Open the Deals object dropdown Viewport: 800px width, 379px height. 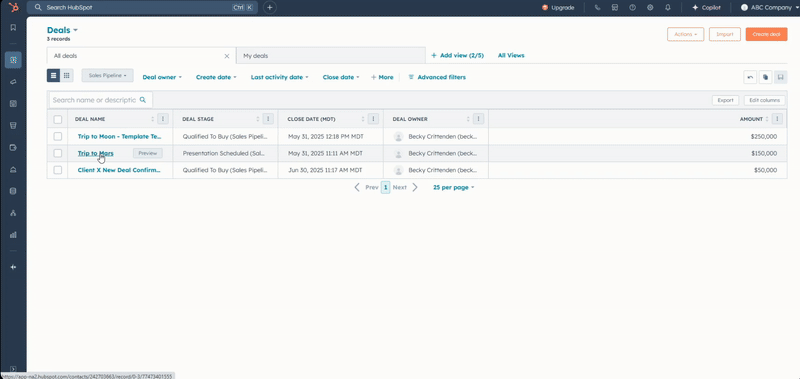[62, 30]
